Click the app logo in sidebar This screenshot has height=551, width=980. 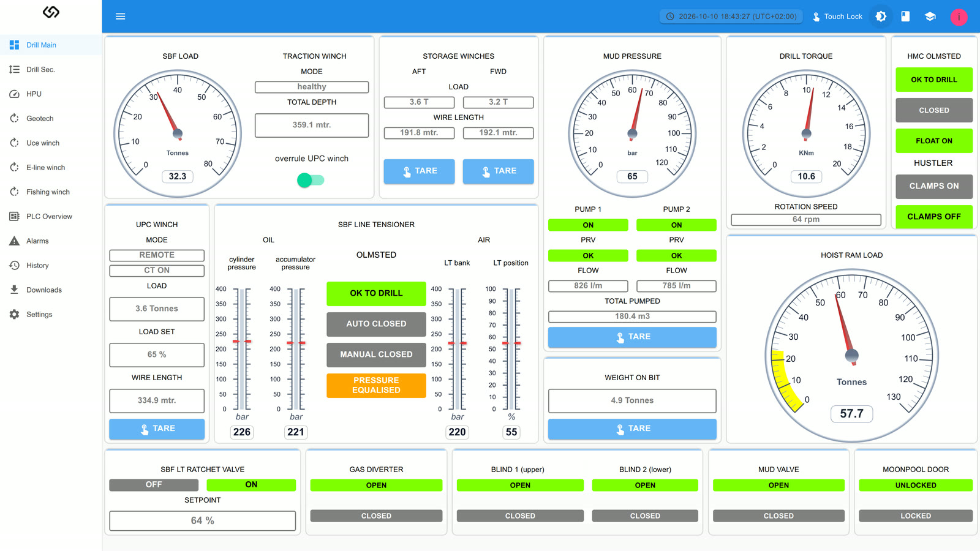[51, 12]
